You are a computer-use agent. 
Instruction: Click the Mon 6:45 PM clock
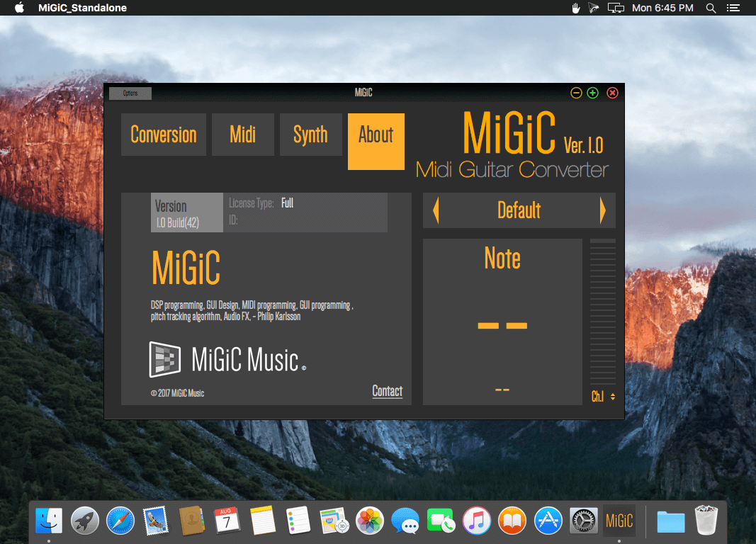(662, 8)
